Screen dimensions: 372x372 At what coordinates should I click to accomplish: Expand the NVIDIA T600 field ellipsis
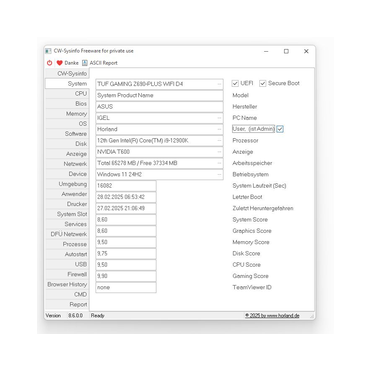[219, 152]
